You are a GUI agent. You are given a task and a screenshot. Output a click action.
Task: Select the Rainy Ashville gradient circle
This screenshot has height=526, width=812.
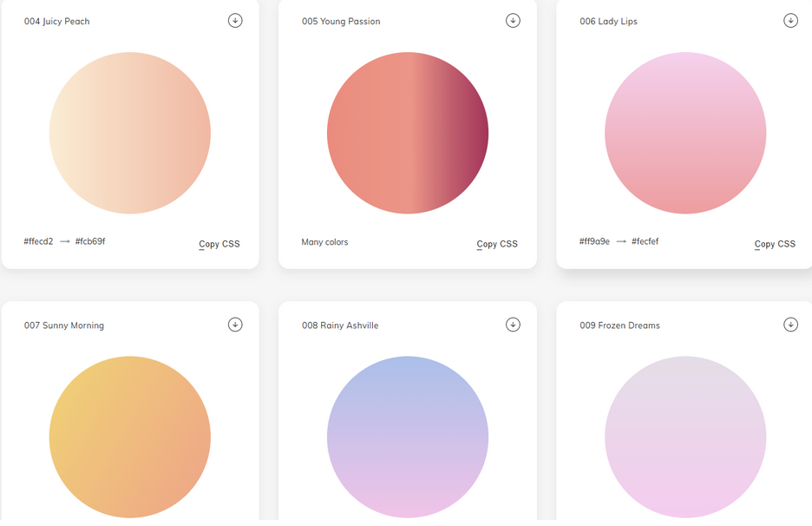pyautogui.click(x=408, y=437)
